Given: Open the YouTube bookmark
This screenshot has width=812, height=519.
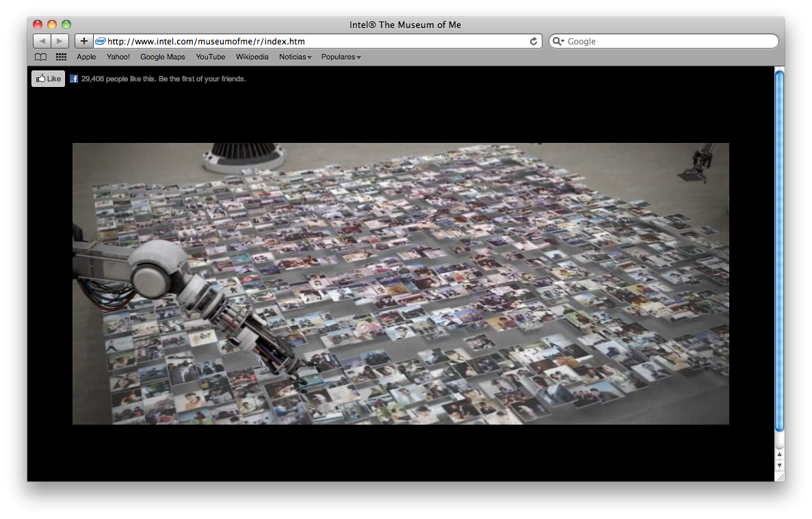Looking at the screenshot, I should point(210,57).
